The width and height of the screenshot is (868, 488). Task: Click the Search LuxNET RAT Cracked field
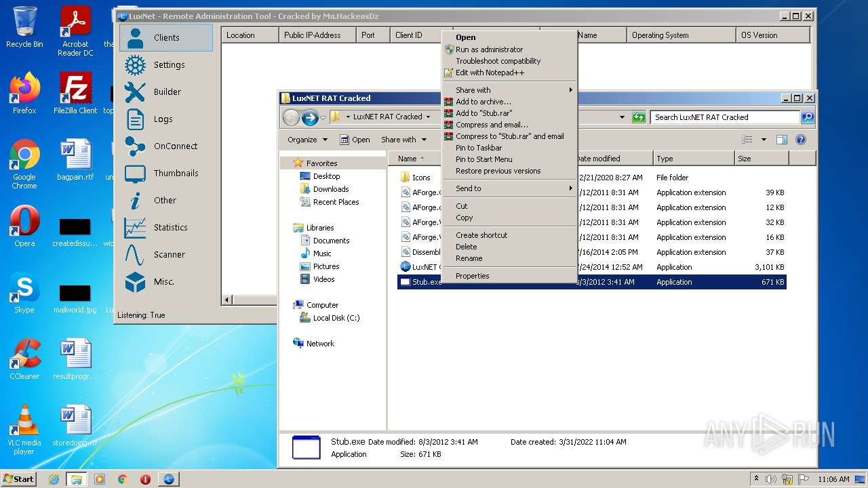726,117
